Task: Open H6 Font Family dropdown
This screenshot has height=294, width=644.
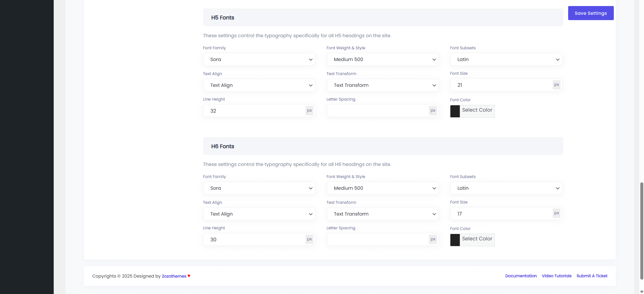Action: coord(259,188)
